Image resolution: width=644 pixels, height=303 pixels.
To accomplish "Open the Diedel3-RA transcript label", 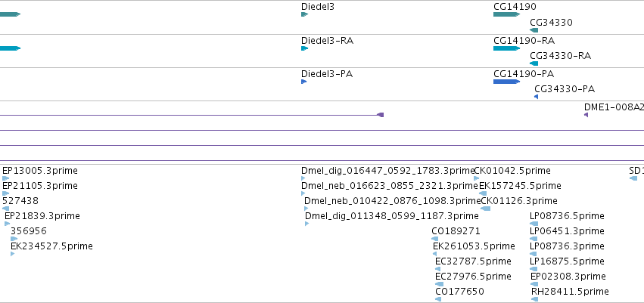I will pos(328,41).
